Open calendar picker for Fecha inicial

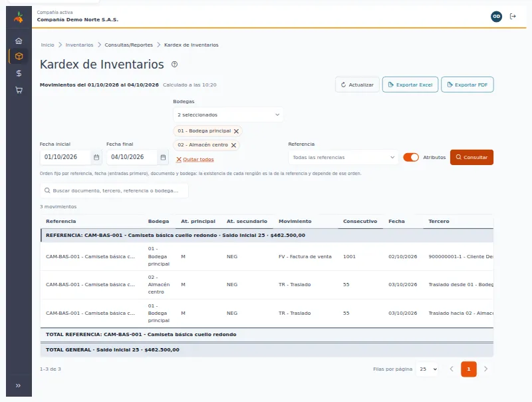96,157
